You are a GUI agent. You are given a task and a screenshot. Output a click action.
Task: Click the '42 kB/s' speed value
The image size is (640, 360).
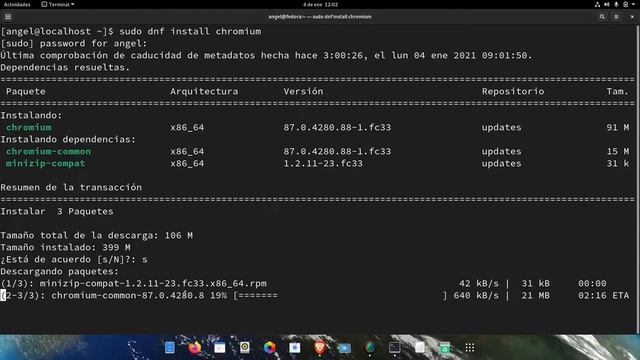479,283
